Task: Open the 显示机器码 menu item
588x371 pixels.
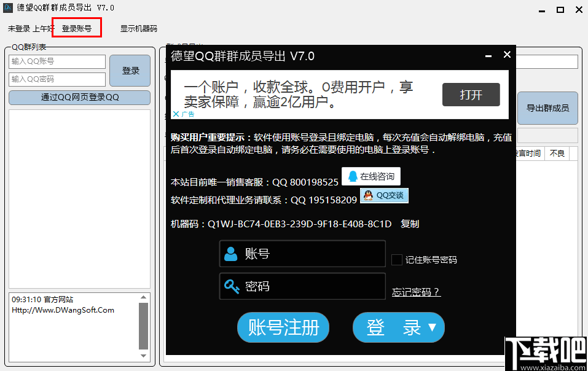Action: [x=138, y=28]
